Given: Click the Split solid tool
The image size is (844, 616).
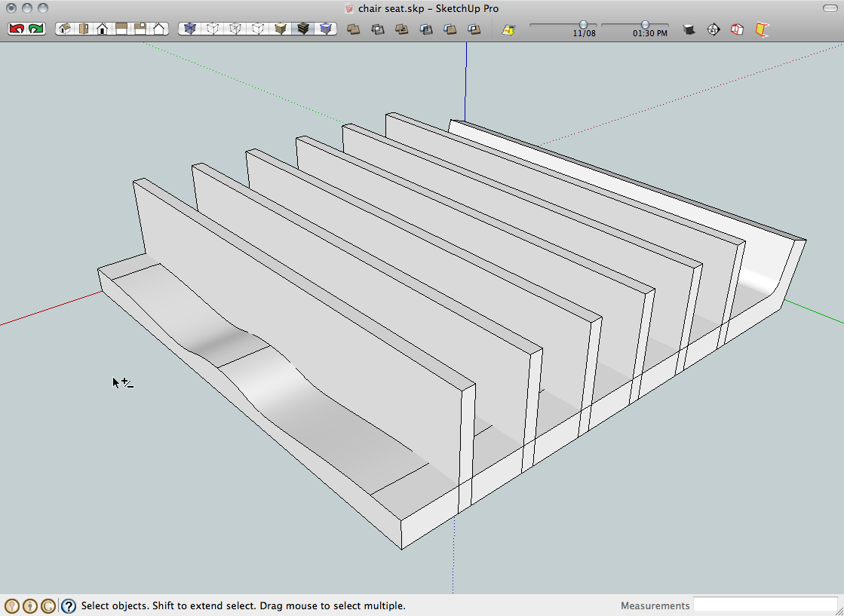Looking at the screenshot, I should tap(474, 29).
